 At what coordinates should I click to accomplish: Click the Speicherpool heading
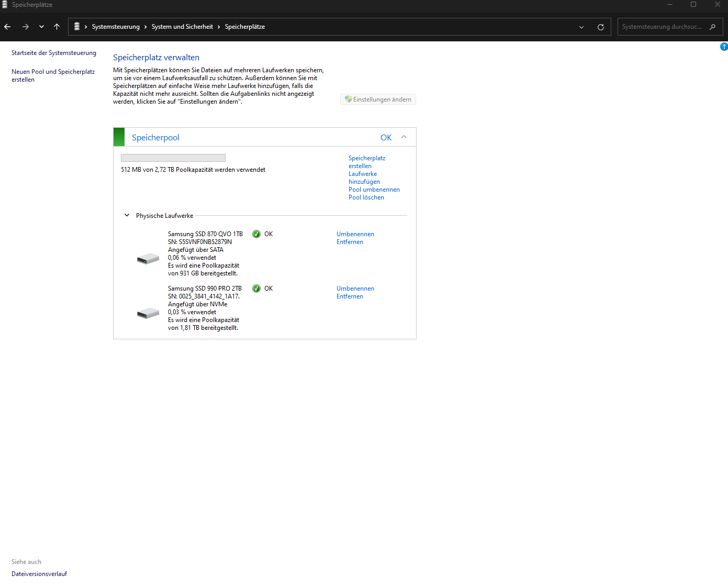155,137
